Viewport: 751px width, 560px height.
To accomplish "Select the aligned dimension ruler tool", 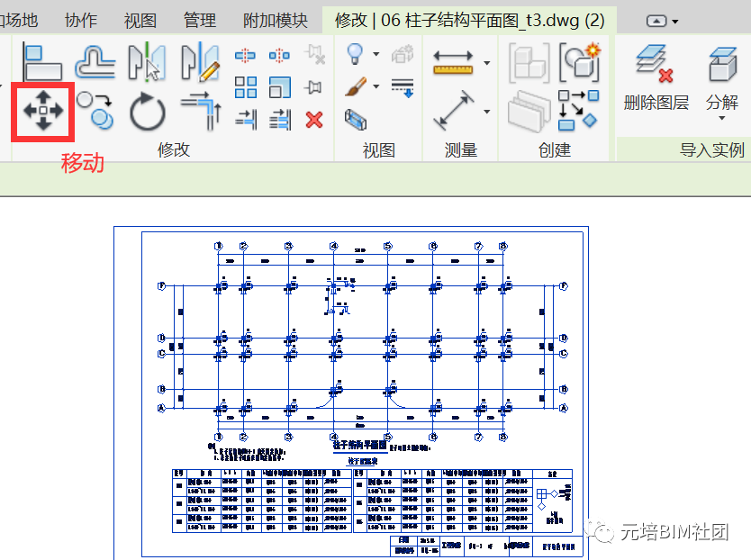I will pyautogui.click(x=454, y=62).
